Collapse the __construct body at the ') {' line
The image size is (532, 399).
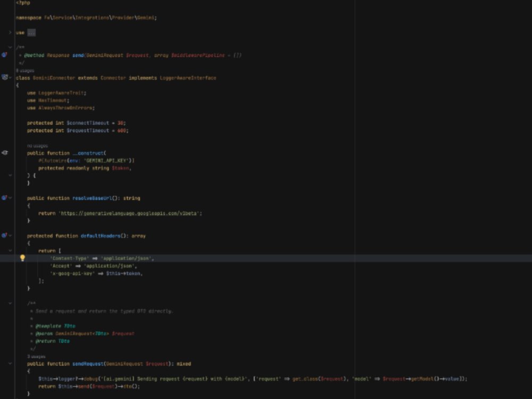10,176
